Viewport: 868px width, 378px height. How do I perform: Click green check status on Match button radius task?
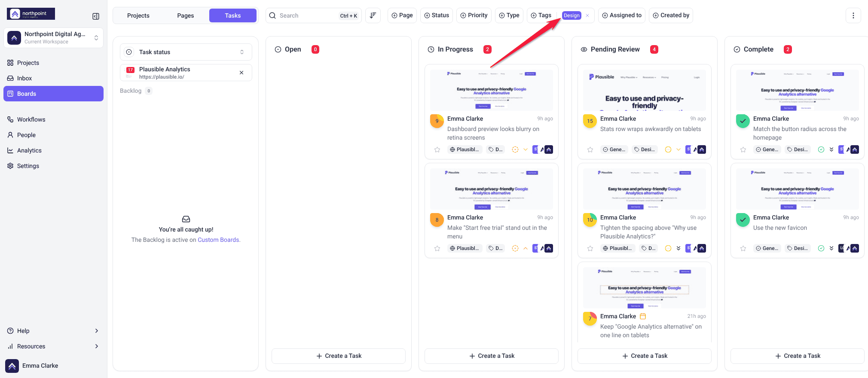(821, 149)
